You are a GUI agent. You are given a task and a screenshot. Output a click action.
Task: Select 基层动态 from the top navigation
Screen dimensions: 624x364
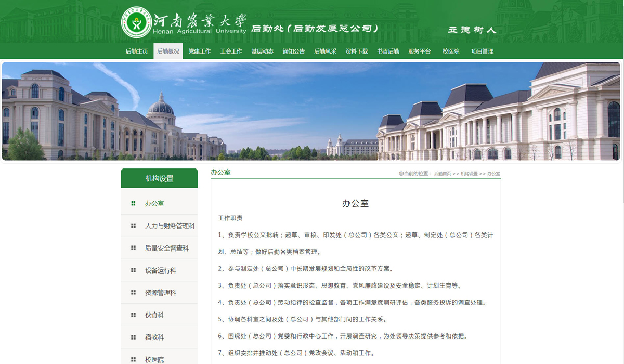(x=262, y=51)
